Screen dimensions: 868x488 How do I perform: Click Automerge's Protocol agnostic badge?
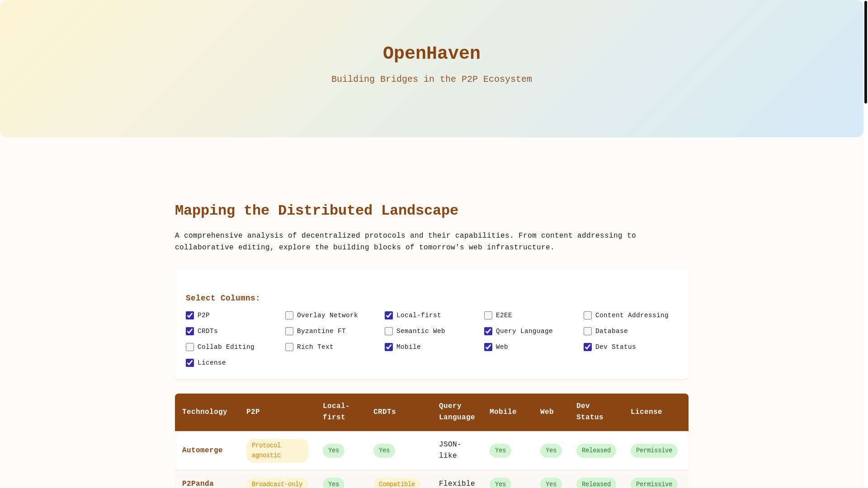click(x=277, y=450)
